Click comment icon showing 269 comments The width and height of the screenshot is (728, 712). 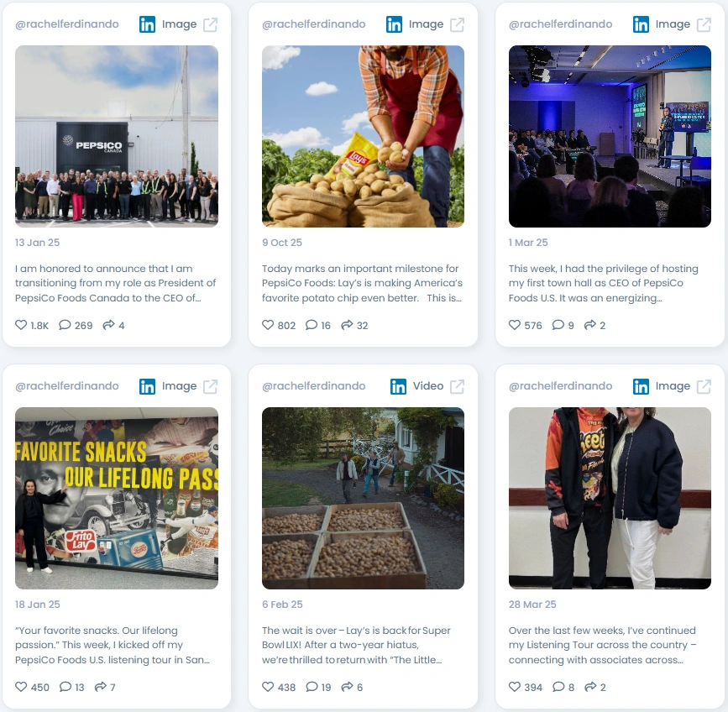[x=65, y=325]
